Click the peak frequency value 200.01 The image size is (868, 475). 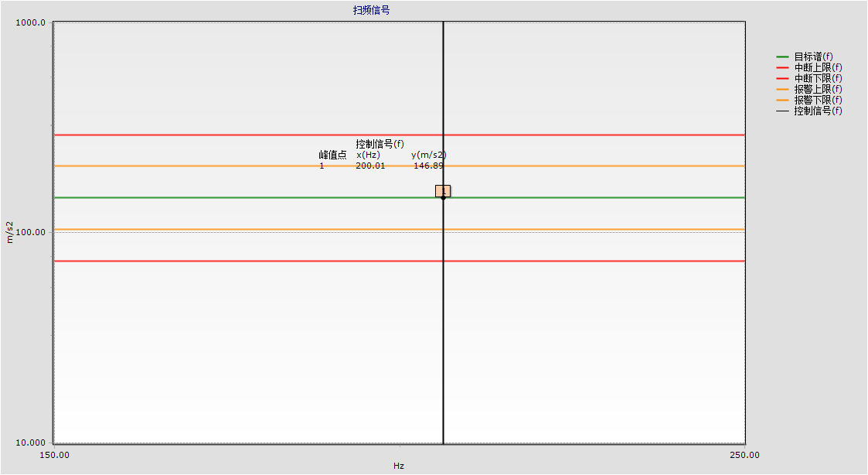pos(370,166)
